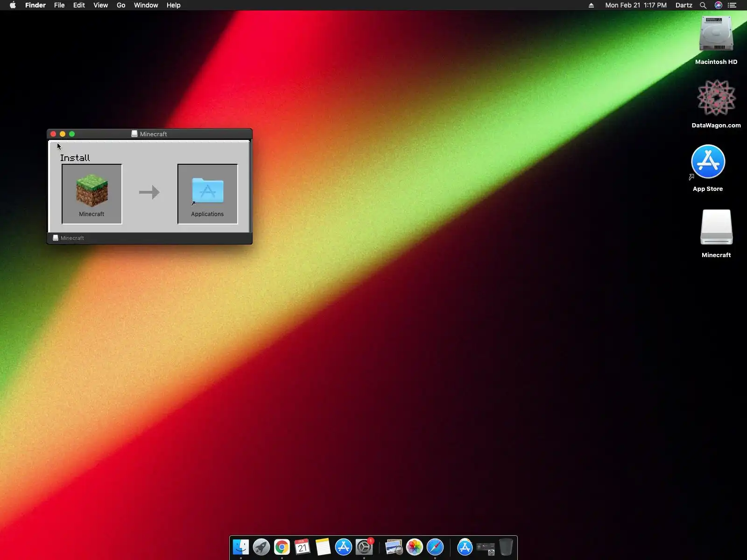Click the Dartz user name in the menu bar
The image size is (747, 560).
click(x=684, y=5)
